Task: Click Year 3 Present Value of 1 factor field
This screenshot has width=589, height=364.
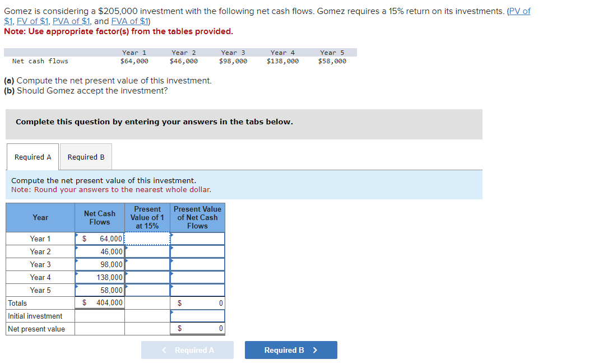Action: pyautogui.click(x=147, y=264)
